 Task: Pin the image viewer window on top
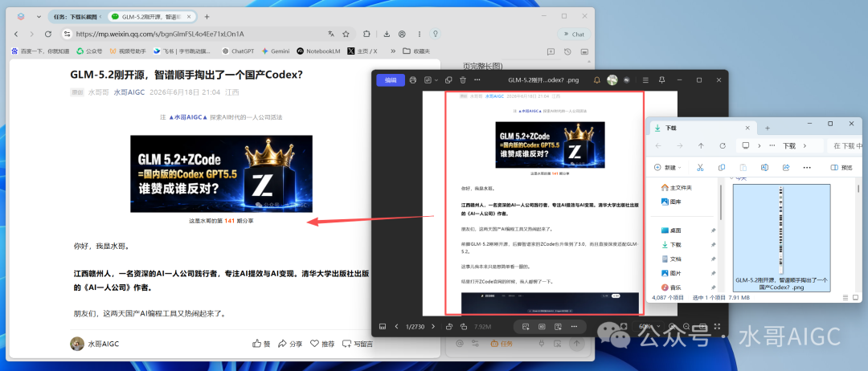[x=661, y=80]
